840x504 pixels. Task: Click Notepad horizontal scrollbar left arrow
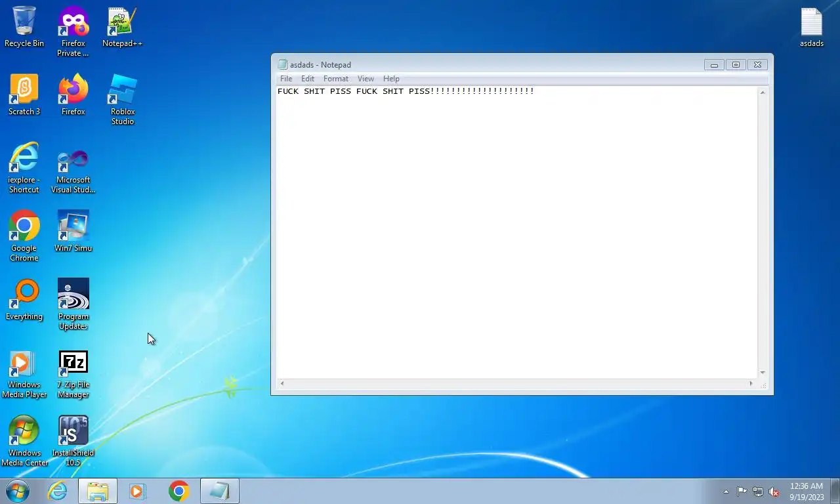point(282,383)
